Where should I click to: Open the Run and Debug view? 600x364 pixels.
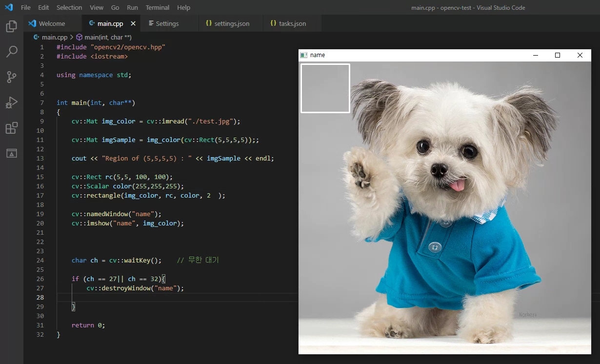coord(11,102)
